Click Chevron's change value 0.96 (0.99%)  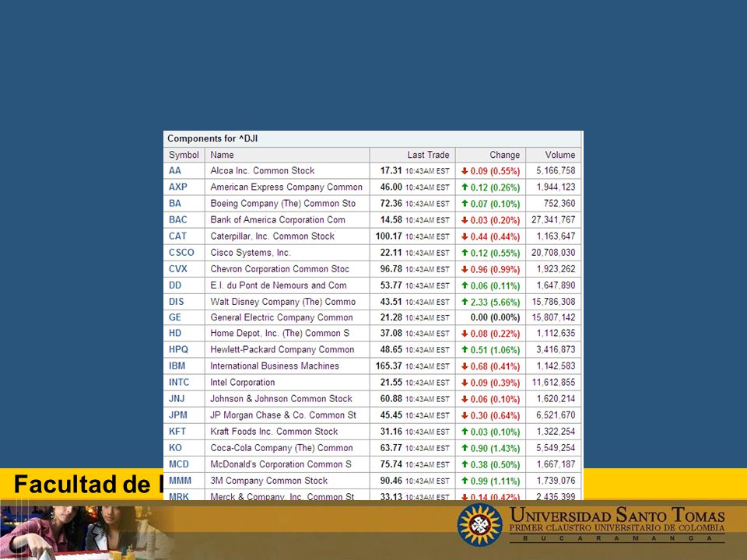click(x=495, y=269)
